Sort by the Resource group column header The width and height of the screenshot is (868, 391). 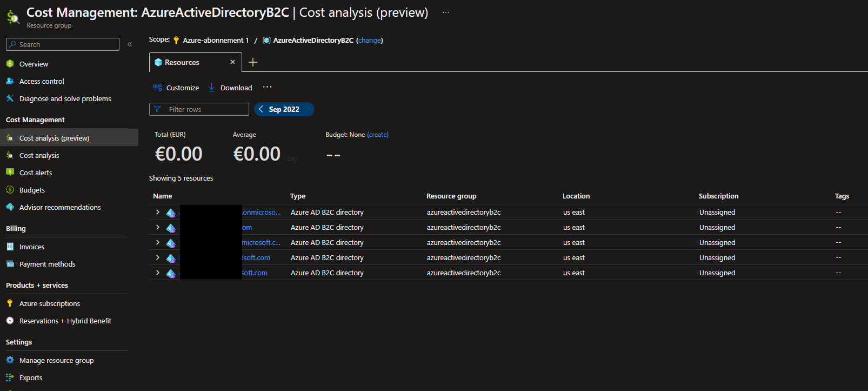[451, 196]
